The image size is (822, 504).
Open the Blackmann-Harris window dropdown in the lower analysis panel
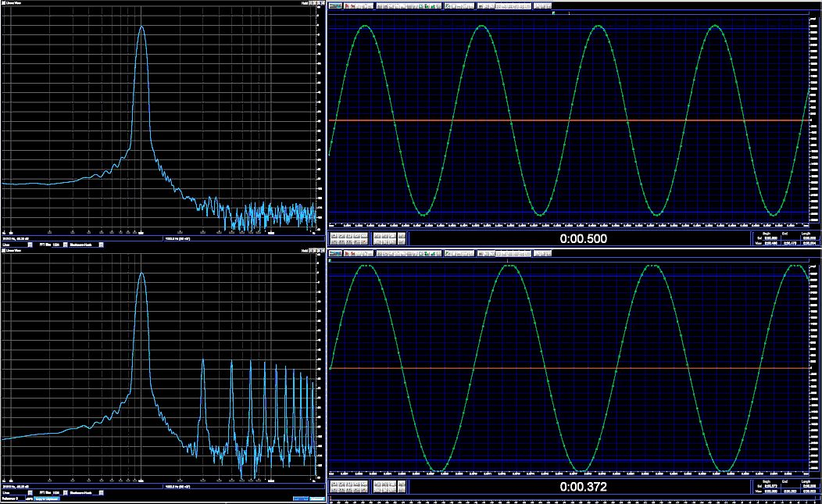[x=101, y=492]
